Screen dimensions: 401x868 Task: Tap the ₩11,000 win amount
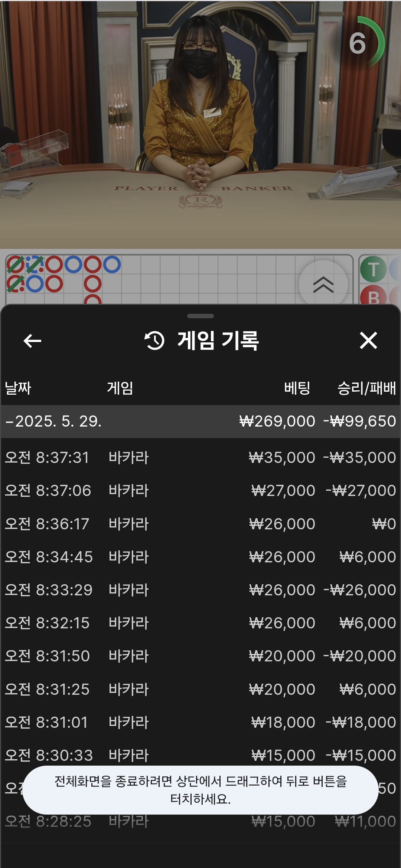point(365,821)
